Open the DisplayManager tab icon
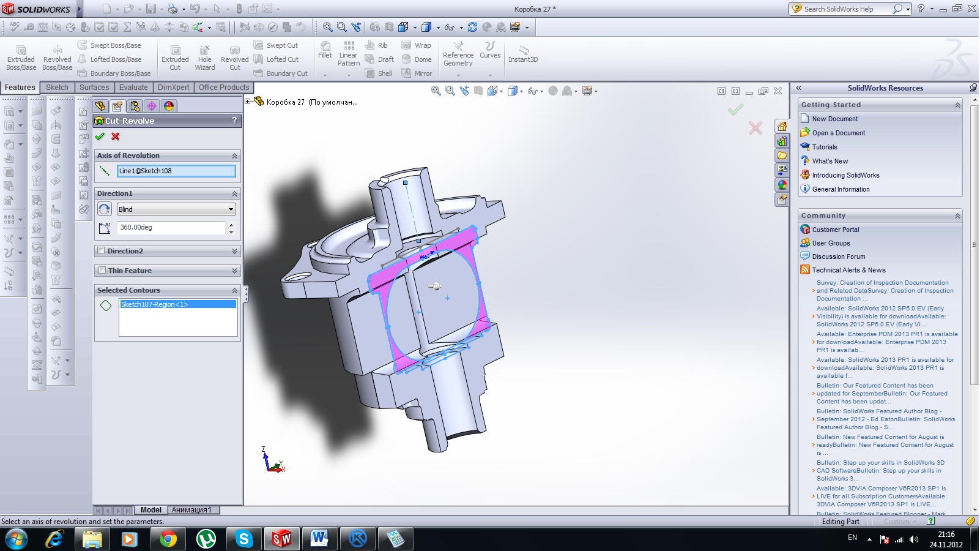 click(x=169, y=106)
